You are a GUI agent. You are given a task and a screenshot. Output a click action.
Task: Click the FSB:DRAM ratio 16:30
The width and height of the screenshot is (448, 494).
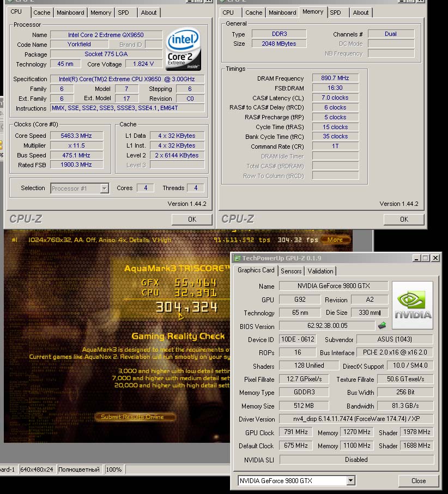[335, 88]
